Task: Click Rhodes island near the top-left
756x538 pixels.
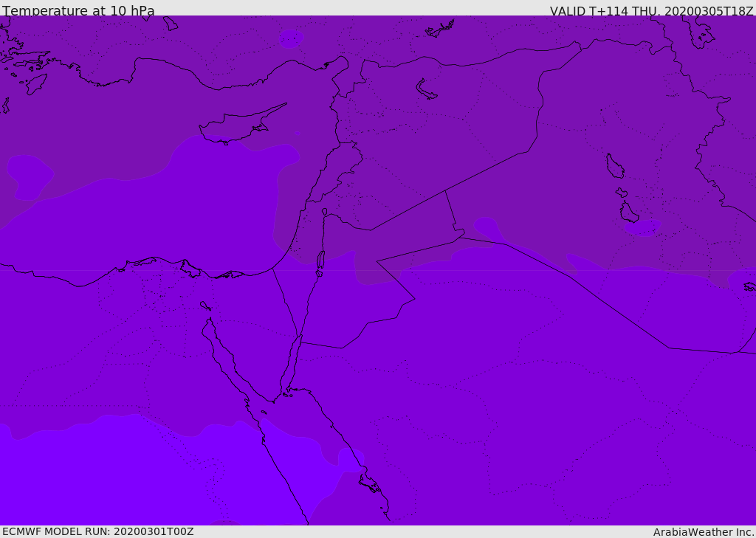Action: pyautogui.click(x=35, y=83)
